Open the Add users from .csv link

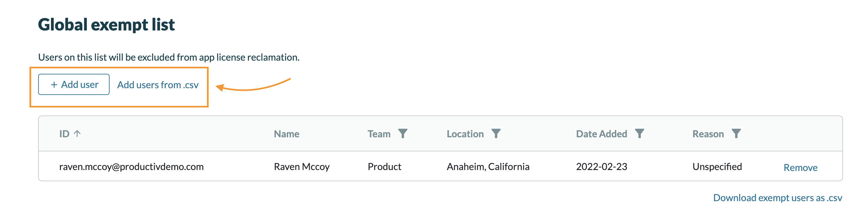click(158, 85)
